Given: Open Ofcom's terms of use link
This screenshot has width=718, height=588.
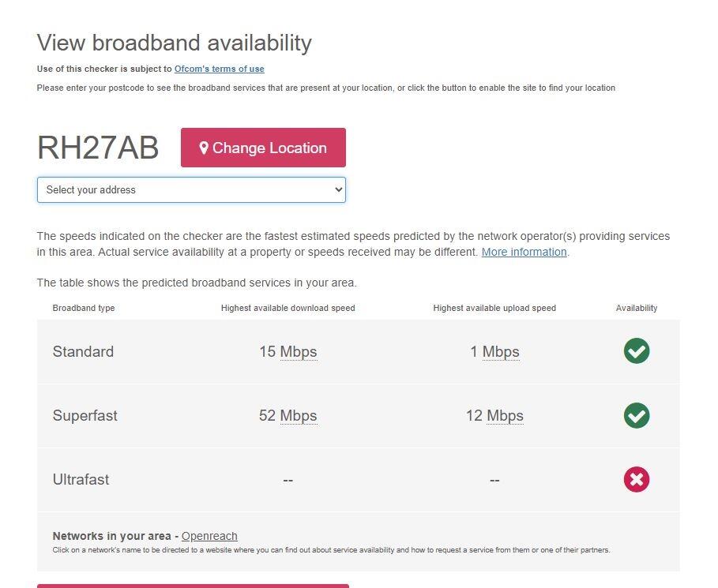Looking at the screenshot, I should pos(219,69).
